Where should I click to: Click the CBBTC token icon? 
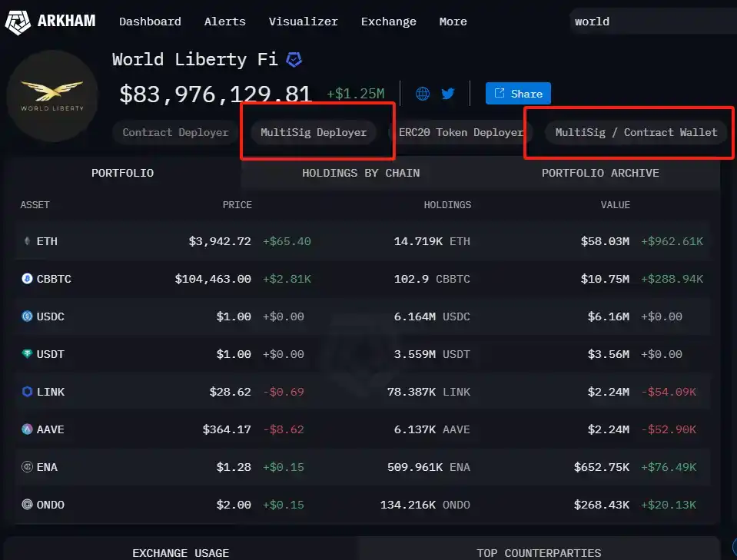(27, 279)
